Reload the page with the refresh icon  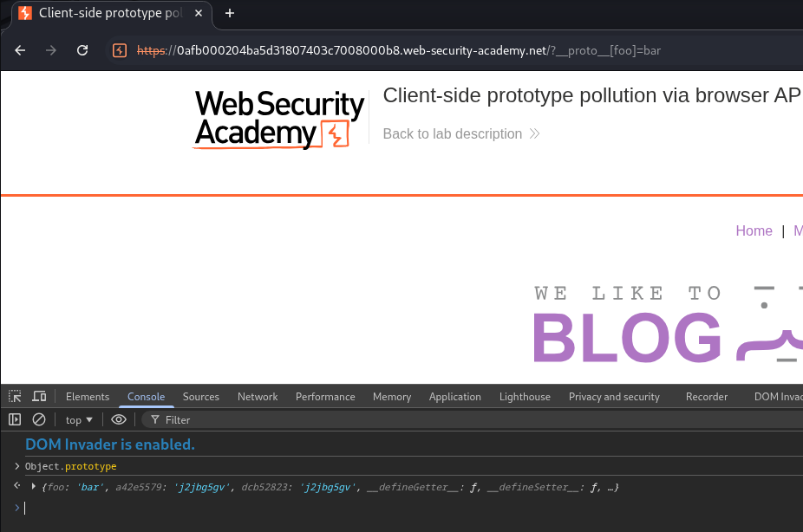tap(82, 50)
